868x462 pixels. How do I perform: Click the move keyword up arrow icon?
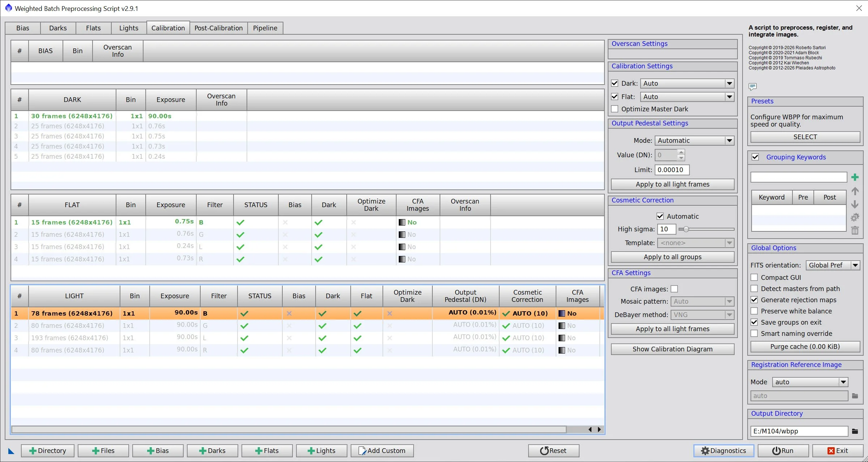pyautogui.click(x=855, y=191)
